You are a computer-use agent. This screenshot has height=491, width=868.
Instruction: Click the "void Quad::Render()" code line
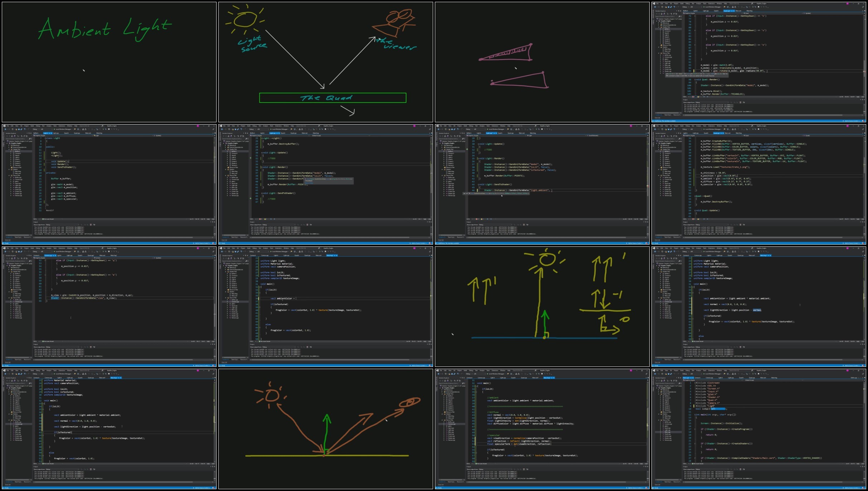pos(707,79)
